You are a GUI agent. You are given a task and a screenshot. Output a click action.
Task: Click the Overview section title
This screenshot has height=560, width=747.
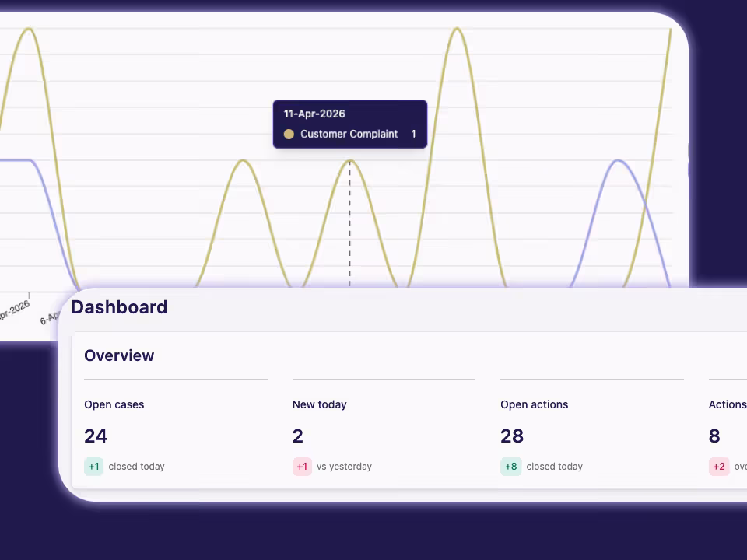(x=119, y=355)
